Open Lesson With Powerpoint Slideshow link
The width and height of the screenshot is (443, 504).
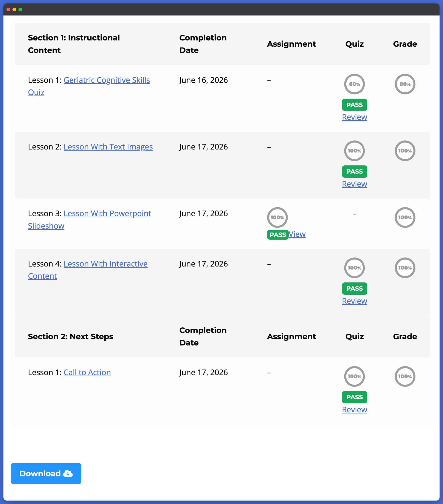click(x=89, y=219)
